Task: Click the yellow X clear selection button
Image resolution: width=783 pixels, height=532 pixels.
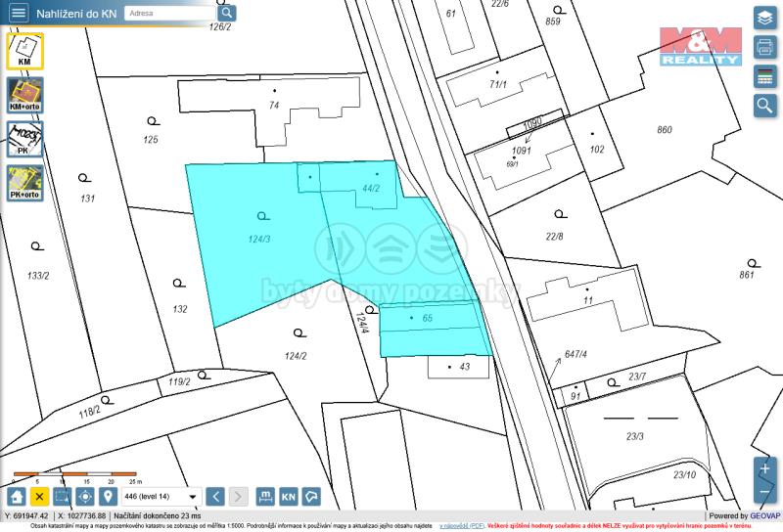Action: point(39,497)
